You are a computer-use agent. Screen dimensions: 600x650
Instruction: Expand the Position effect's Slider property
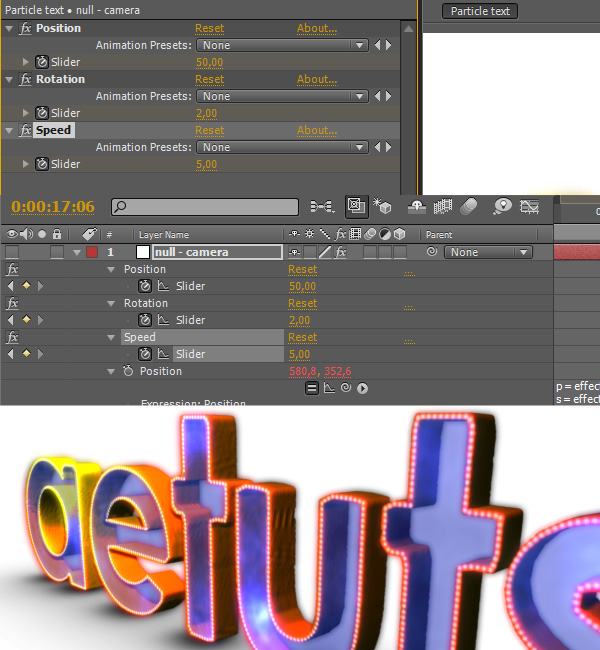[x=26, y=62]
